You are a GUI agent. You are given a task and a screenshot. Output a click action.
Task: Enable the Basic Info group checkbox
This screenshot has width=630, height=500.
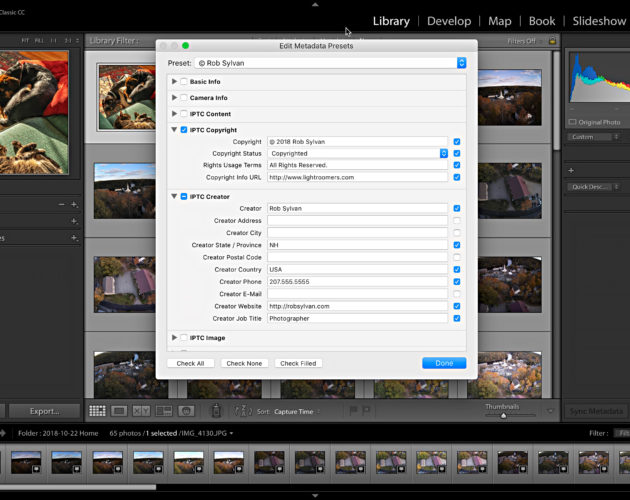(x=184, y=82)
